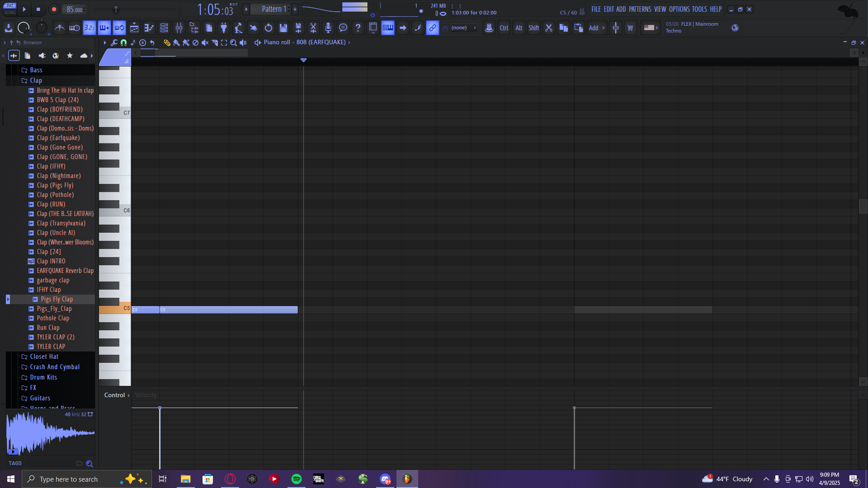
Task: Select the Zoom tool in piano roll
Action: tap(233, 42)
